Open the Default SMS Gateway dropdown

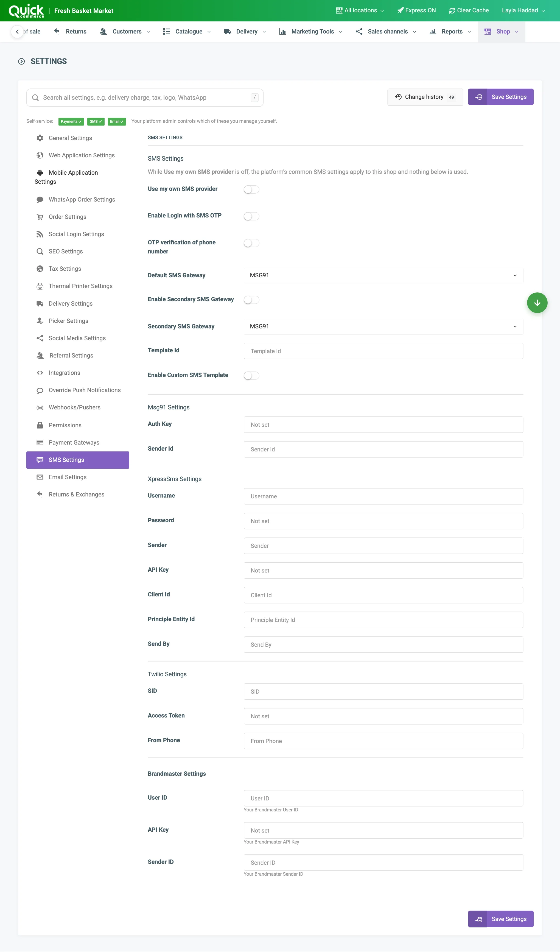click(x=383, y=275)
